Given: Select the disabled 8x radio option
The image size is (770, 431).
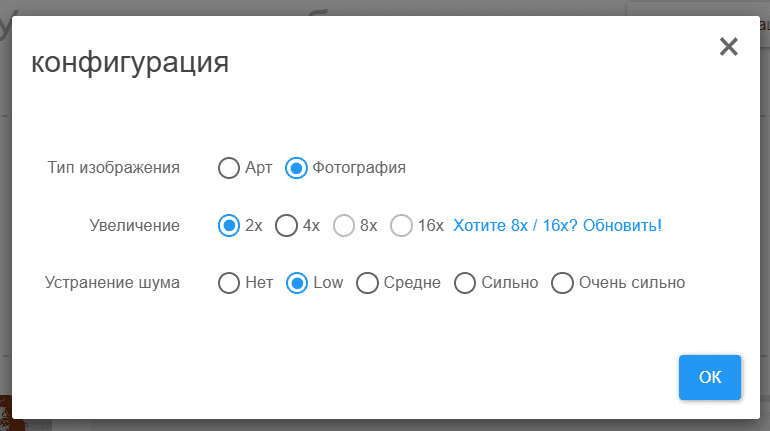Looking at the screenshot, I should point(344,225).
